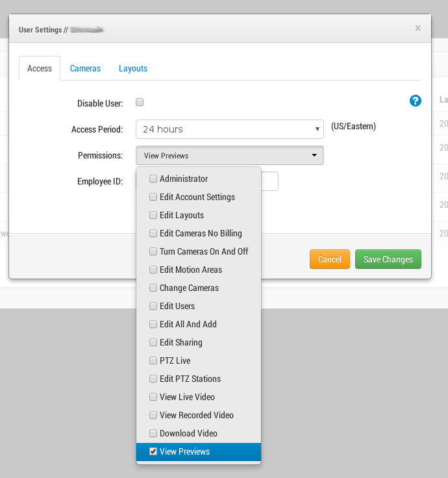Screen dimensions: 448x478
Task: Switch to the Cameras tab
Action: coord(85,68)
